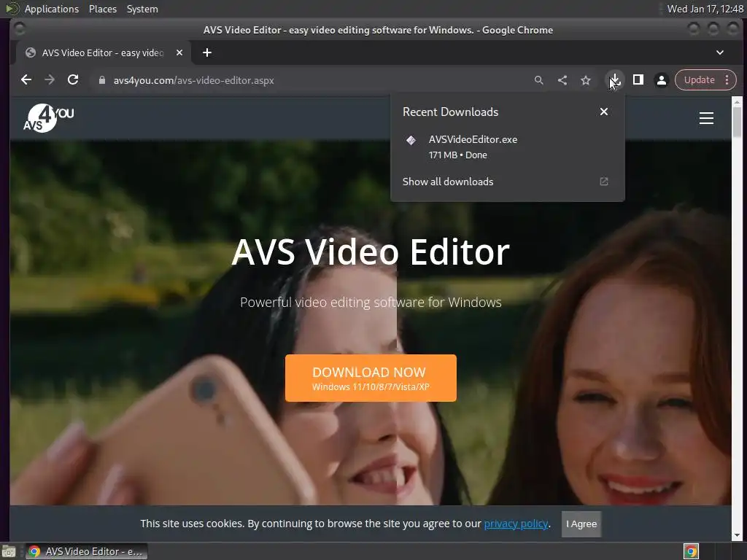View site security lock info

(x=101, y=80)
